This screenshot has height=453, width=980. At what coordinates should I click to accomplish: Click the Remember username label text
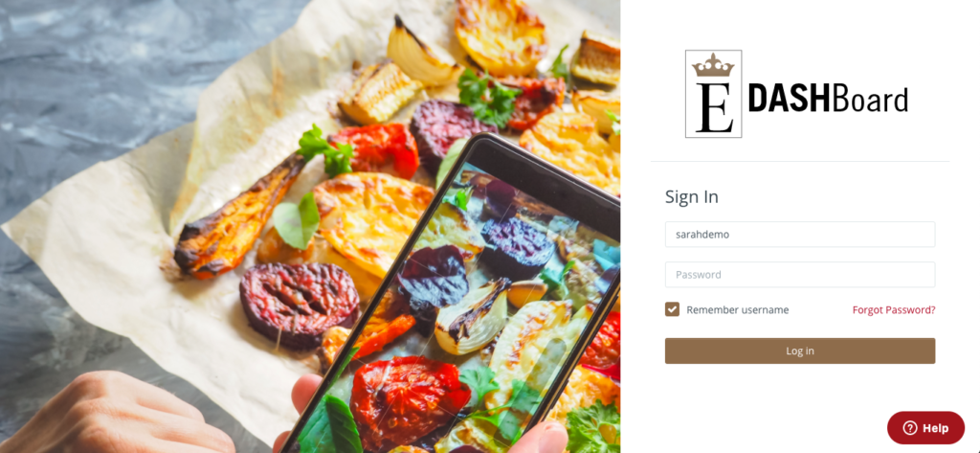(738, 309)
